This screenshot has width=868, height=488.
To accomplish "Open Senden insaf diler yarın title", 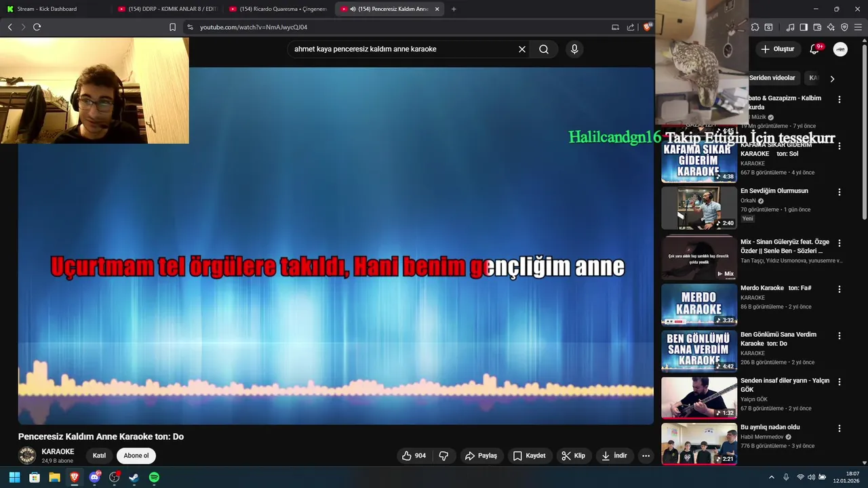I will [785, 385].
